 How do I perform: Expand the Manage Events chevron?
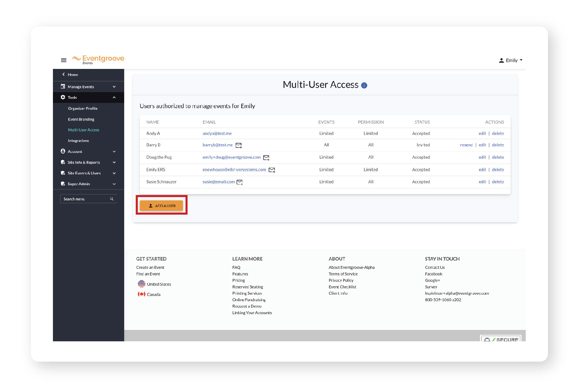114,87
